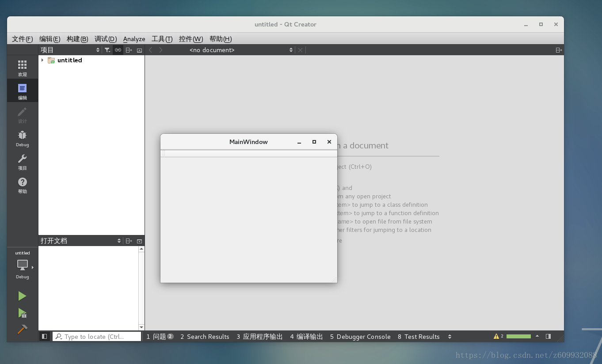The height and width of the screenshot is (364, 602).
Task: Toggle synchronize with editor link icon
Action: point(118,50)
